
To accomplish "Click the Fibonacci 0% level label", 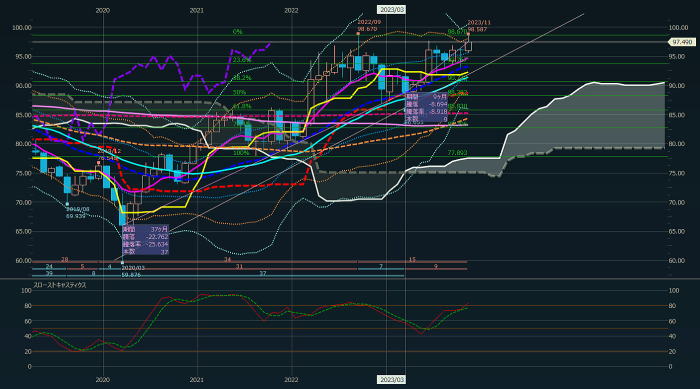I will click(238, 32).
